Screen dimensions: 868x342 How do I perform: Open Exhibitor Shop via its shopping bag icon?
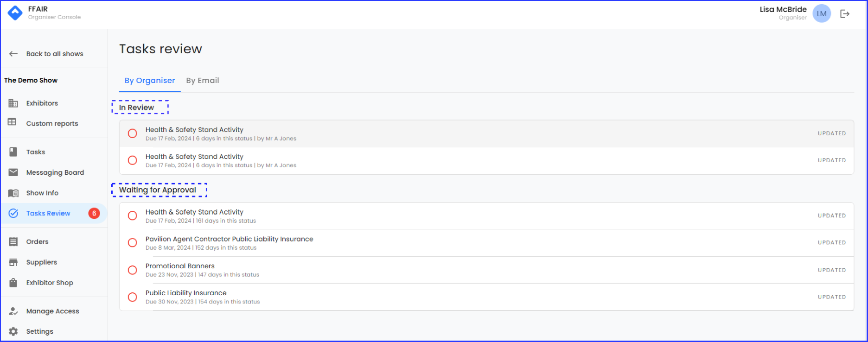13,283
